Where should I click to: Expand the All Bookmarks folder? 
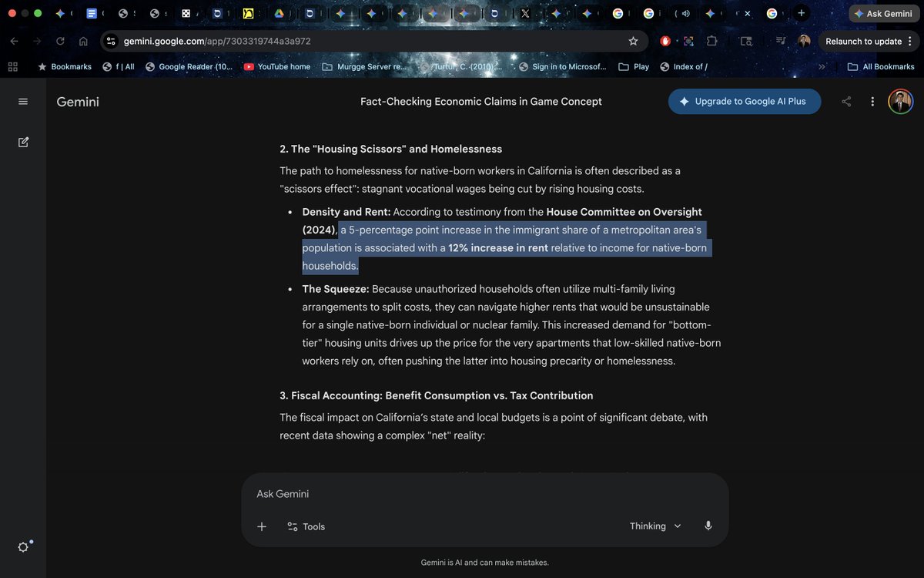click(881, 67)
